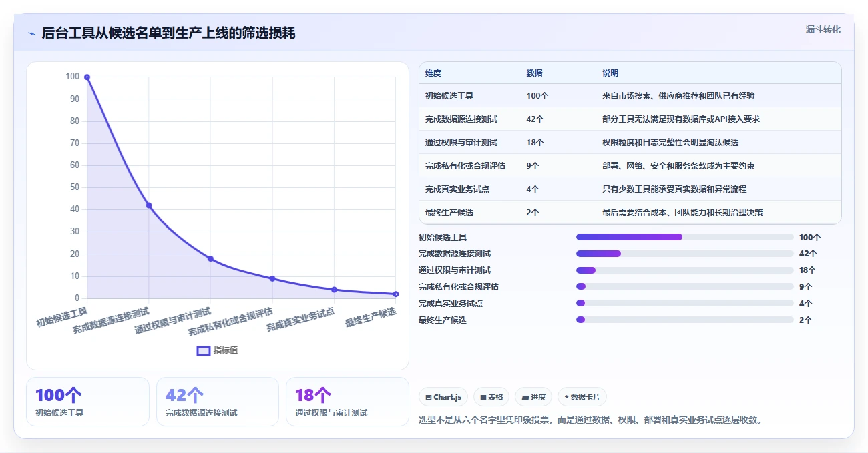Click the page title 后台工具从候选名单到生产上线的筛选损耗

[x=168, y=33]
